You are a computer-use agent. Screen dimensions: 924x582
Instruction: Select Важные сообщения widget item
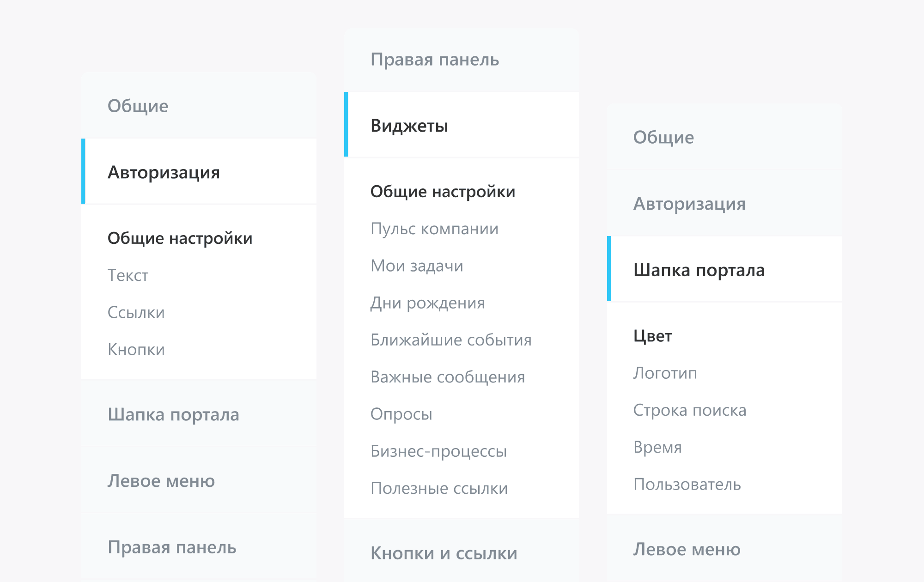tap(447, 377)
